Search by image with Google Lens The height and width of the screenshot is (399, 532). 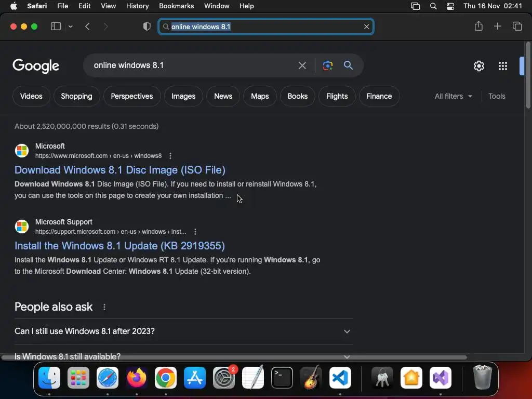[x=327, y=65]
